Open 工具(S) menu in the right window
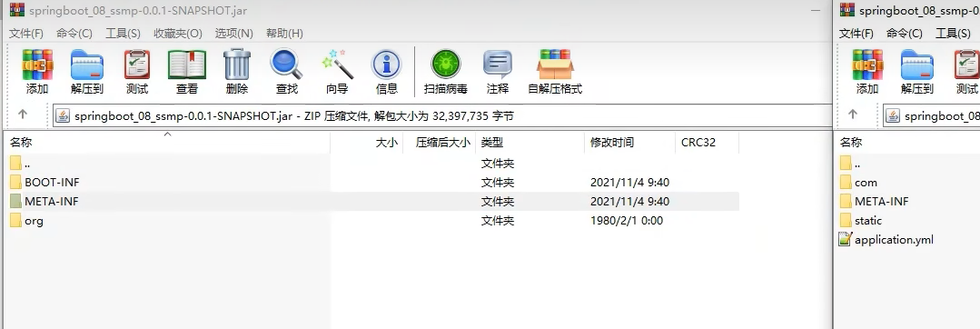The height and width of the screenshot is (329, 980). click(953, 33)
